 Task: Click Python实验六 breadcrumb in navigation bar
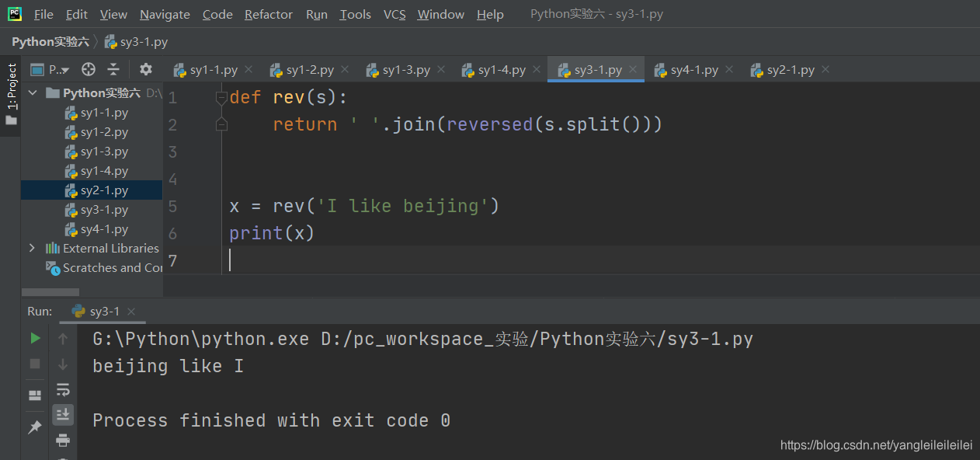pos(50,42)
